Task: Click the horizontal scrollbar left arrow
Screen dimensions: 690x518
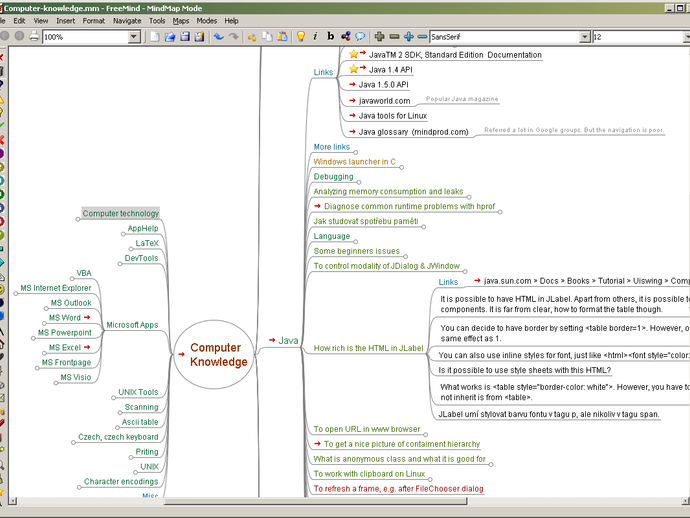Action: [13, 501]
